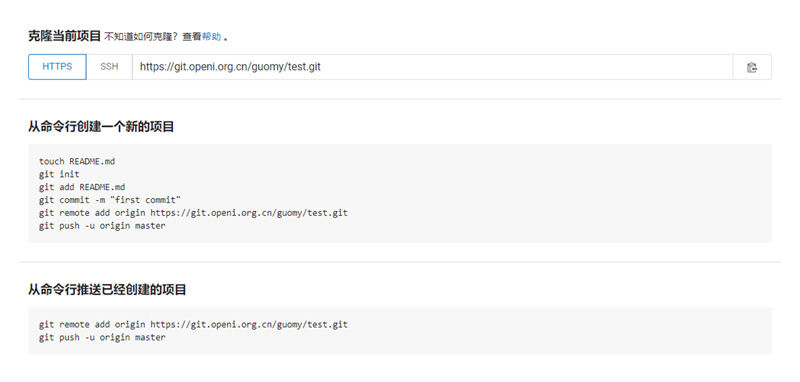Click the 不知道如何克隆 hint text
This screenshot has height=382, width=800.
pos(141,37)
